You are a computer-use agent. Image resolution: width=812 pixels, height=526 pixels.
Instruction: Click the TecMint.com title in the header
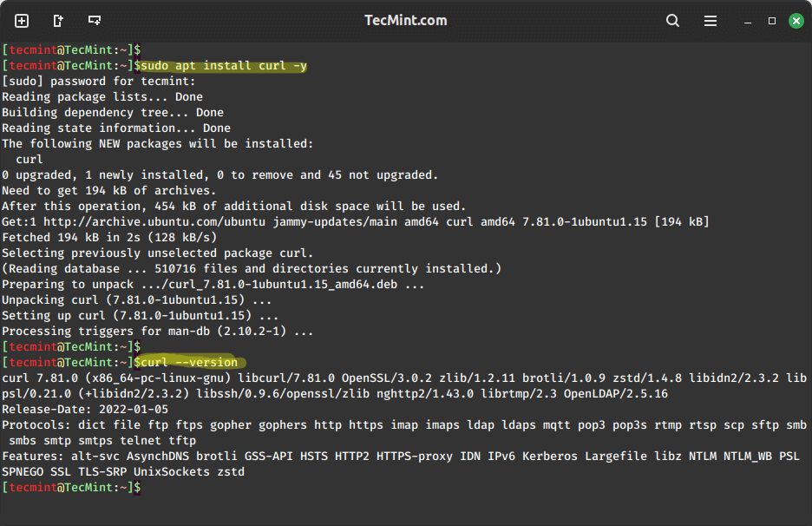pyautogui.click(x=405, y=20)
